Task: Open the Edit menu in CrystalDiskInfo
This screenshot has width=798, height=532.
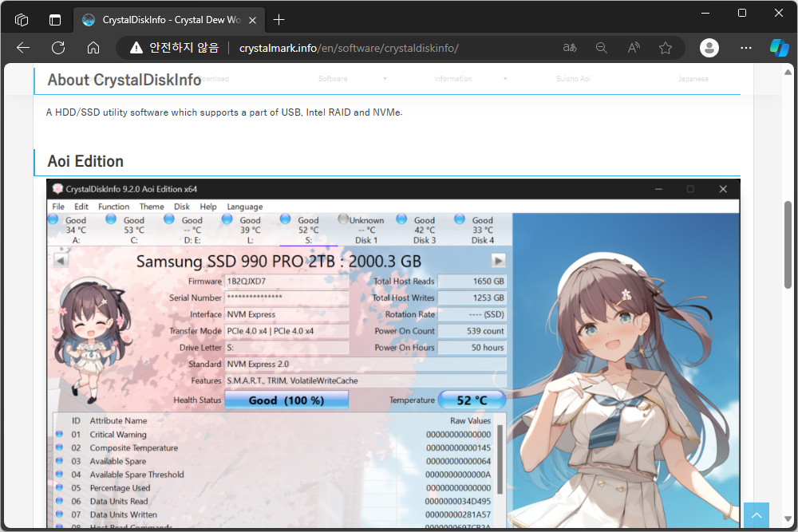Action: [x=81, y=207]
